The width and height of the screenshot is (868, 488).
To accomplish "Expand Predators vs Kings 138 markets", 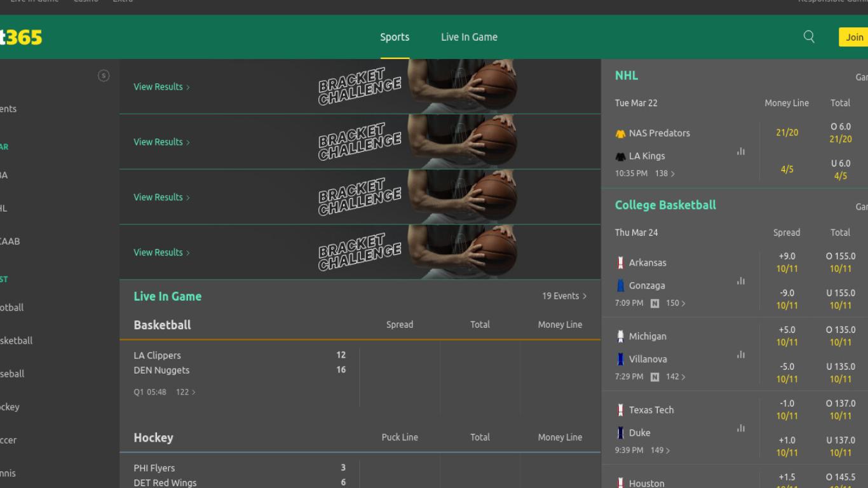I will coord(665,173).
